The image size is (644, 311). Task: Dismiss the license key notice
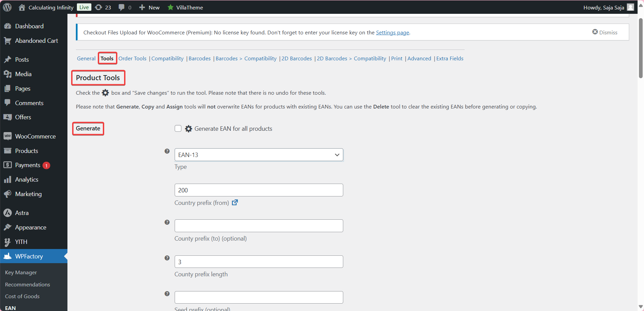[x=605, y=32]
